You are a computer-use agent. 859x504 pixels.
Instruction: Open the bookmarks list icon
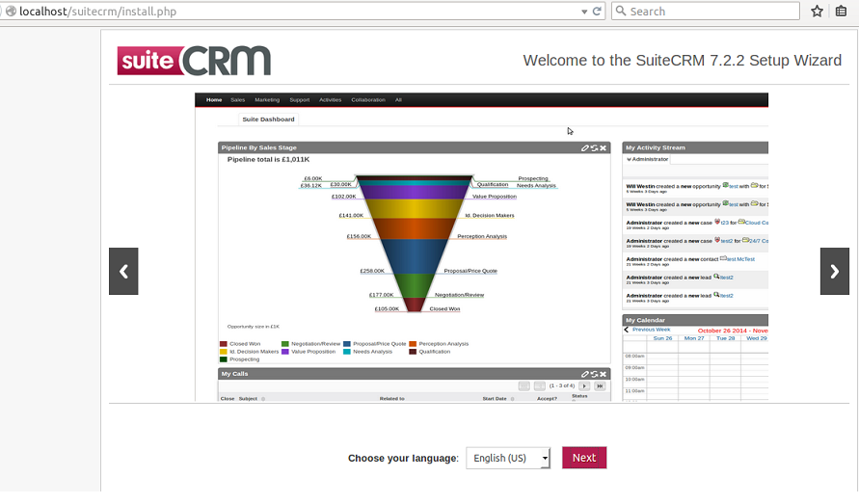(x=841, y=11)
